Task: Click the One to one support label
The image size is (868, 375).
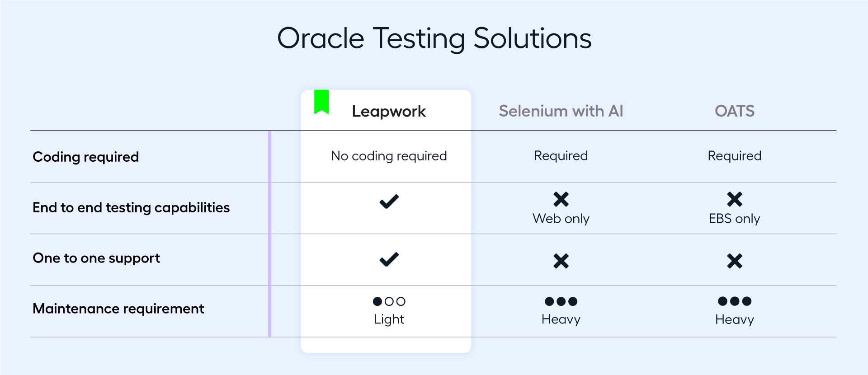Action: tap(96, 258)
